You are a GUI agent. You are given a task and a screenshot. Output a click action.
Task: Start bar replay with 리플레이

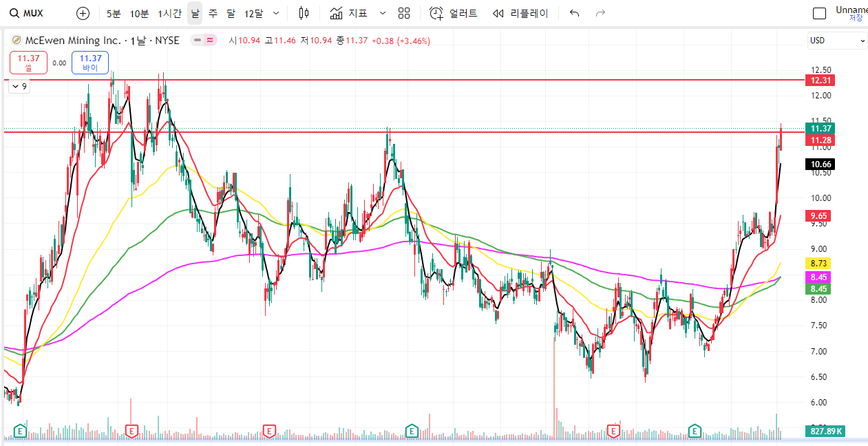520,13
